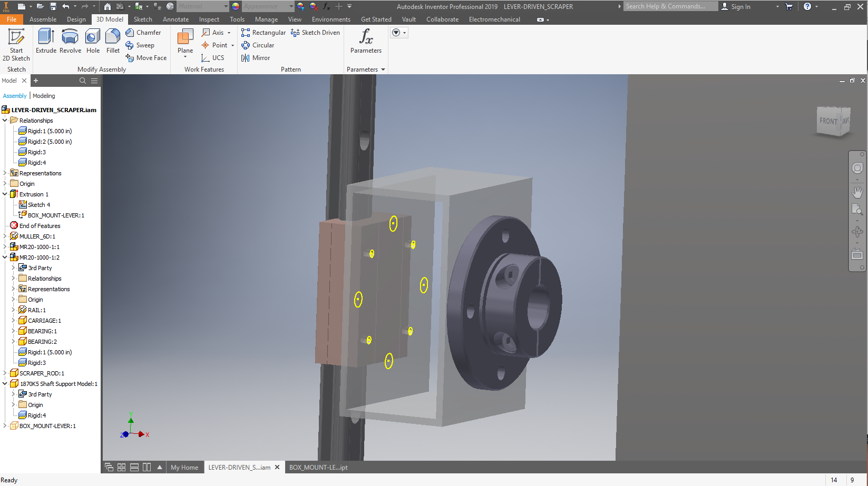Activate the Chamfer tool

(144, 32)
